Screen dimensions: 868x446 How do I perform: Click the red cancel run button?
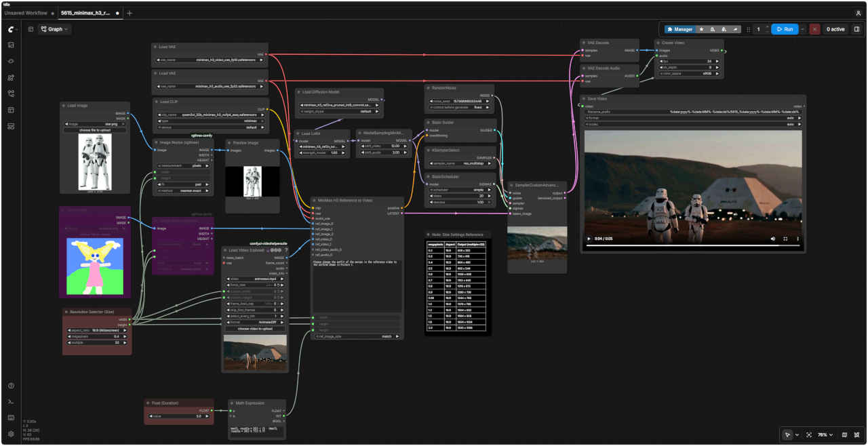(x=814, y=29)
